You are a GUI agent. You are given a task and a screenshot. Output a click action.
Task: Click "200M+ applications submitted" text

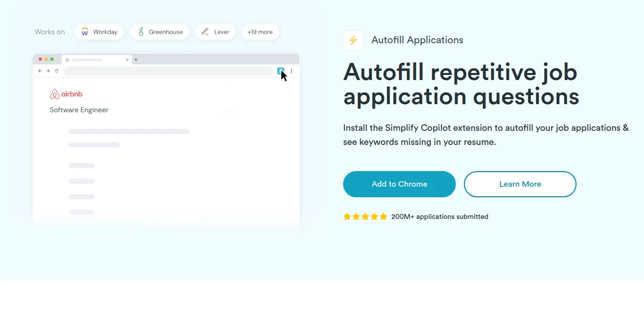(440, 217)
